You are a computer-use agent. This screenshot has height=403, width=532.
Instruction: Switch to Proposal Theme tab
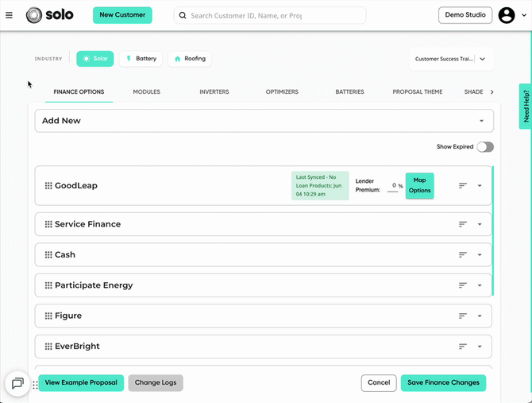(x=418, y=92)
